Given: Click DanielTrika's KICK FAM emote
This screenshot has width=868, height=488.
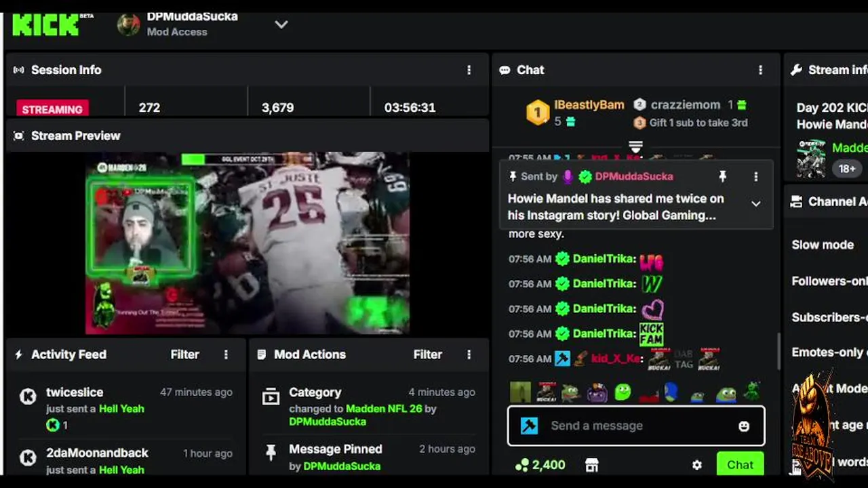Looking at the screenshot, I should click(x=651, y=333).
